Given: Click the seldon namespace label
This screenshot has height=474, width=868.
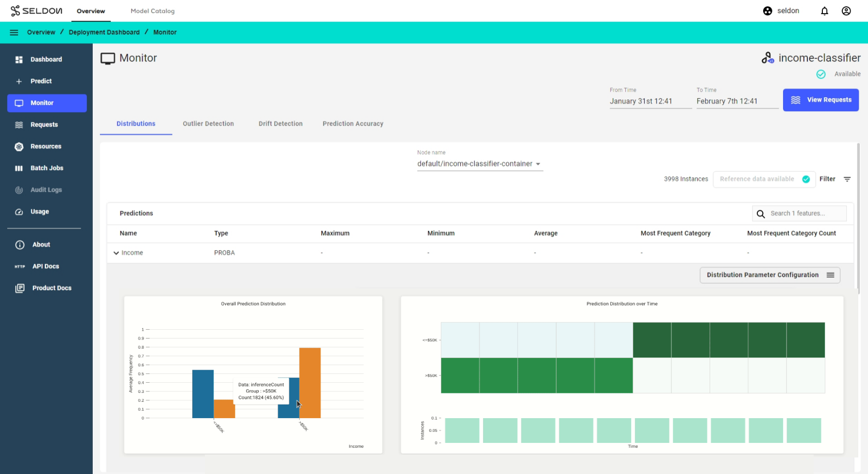Looking at the screenshot, I should point(788,11).
